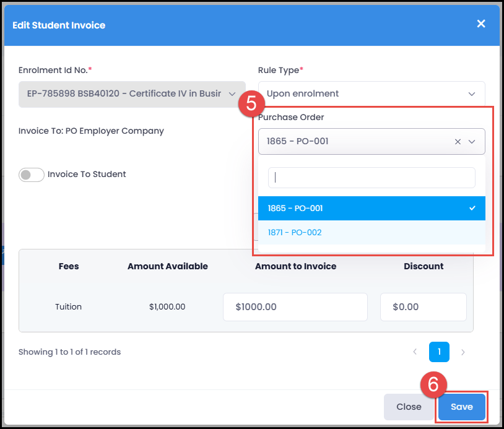Open the Rule Type dropdown

(371, 94)
